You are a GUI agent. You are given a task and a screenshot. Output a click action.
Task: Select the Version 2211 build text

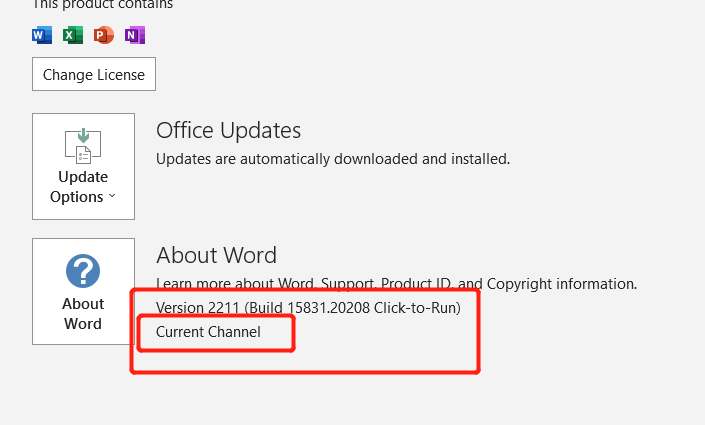click(308, 308)
